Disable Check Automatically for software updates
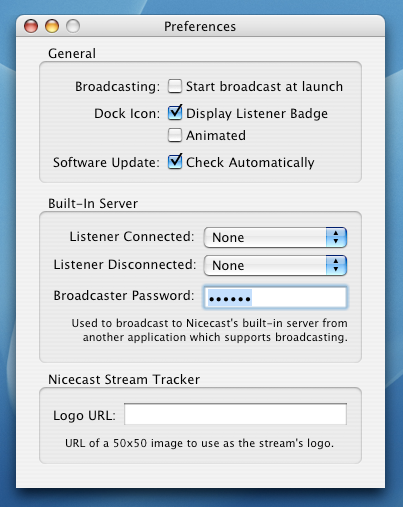This screenshot has width=403, height=507. [x=175, y=162]
